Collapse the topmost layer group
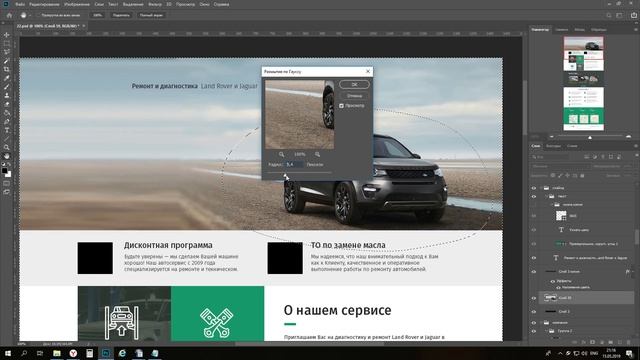 541,188
